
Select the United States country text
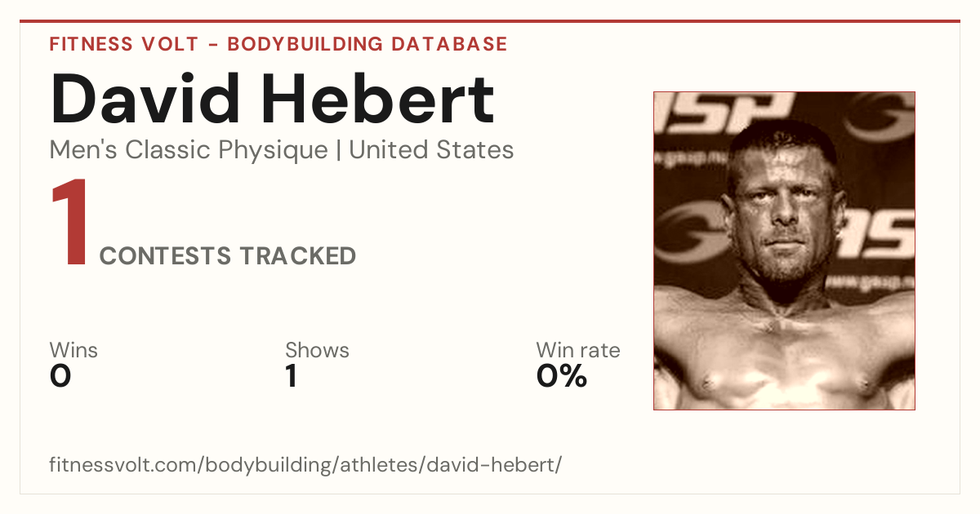coord(431,150)
